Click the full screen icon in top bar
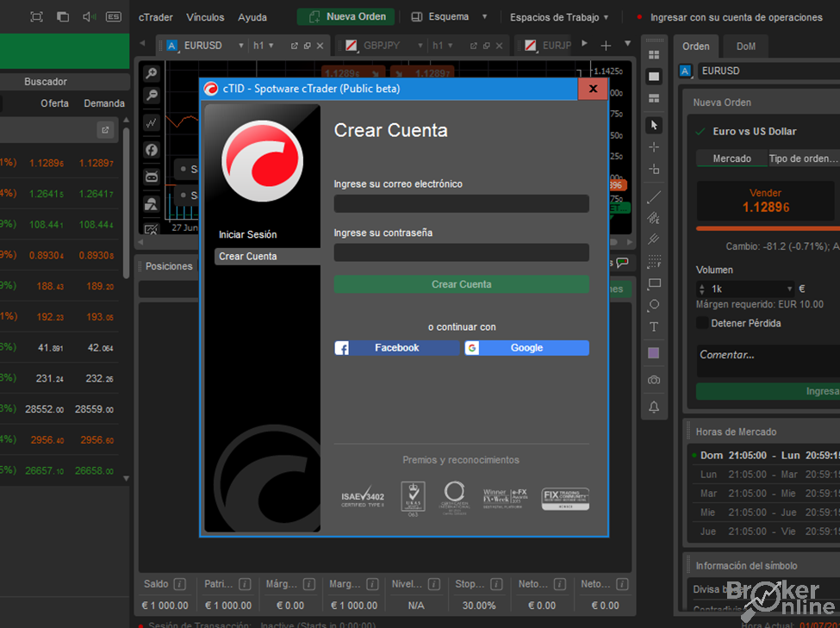Image resolution: width=840 pixels, height=628 pixels. tap(36, 16)
